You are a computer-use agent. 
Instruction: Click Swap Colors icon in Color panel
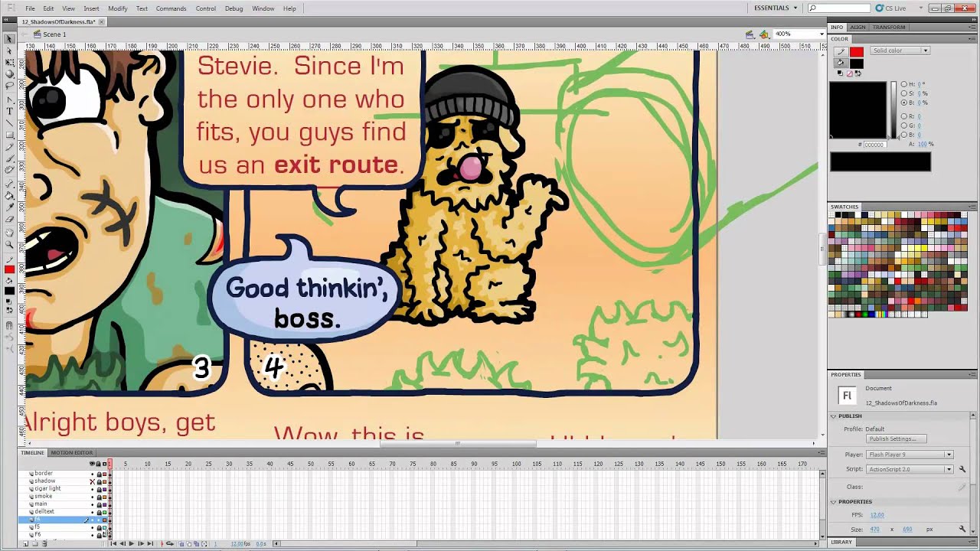point(858,73)
